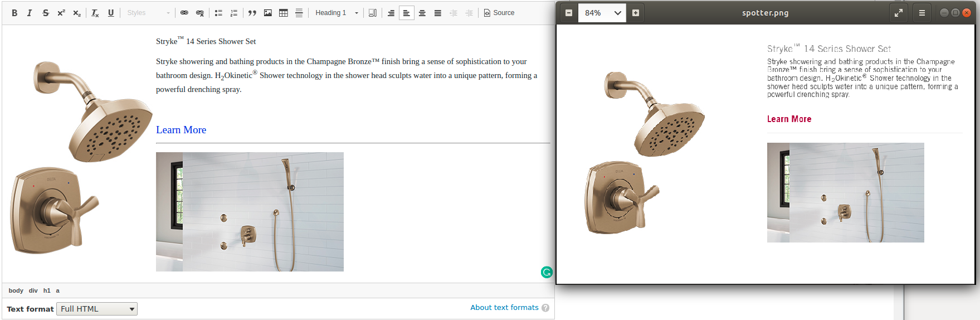The height and width of the screenshot is (320, 980).
Task: Select the div element in path bar
Action: coord(33,290)
